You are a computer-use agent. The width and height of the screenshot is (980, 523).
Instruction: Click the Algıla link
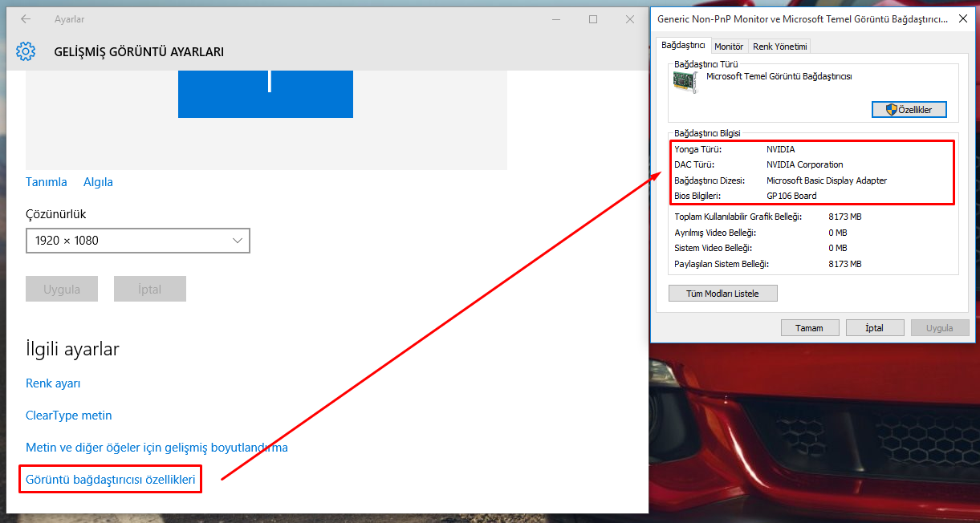98,182
